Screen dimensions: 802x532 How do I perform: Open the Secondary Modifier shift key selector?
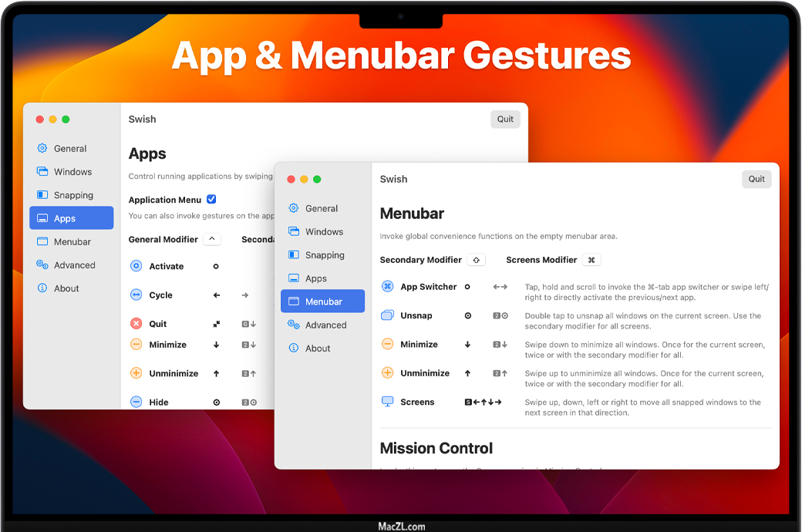coord(477,260)
